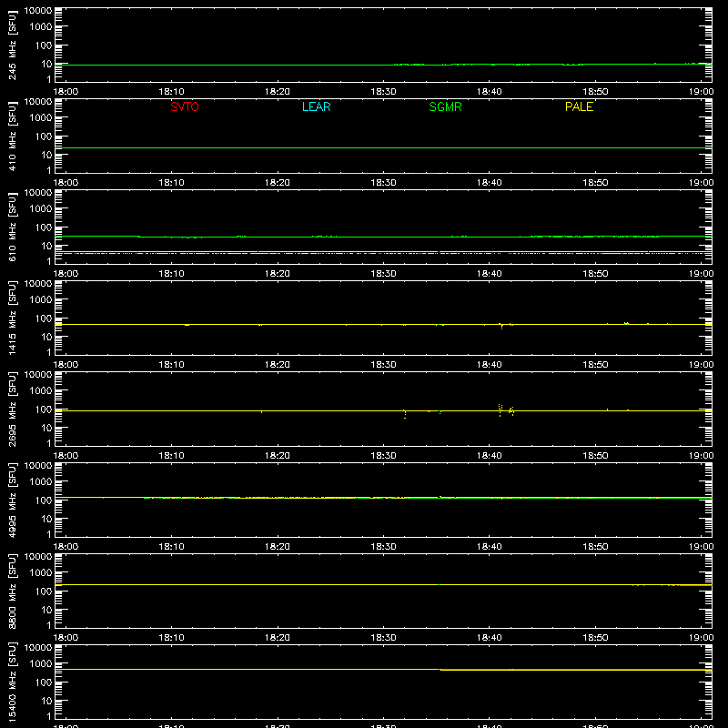Select the 15400 MHz [SFU] axis title

click(x=12, y=682)
